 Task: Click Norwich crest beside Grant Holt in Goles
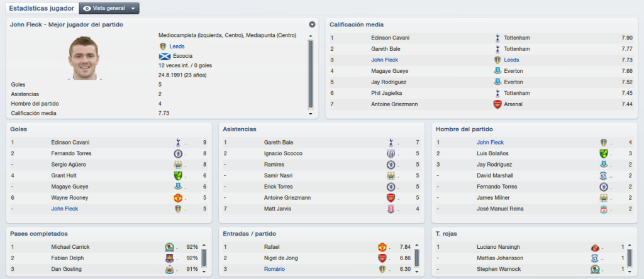click(178, 175)
